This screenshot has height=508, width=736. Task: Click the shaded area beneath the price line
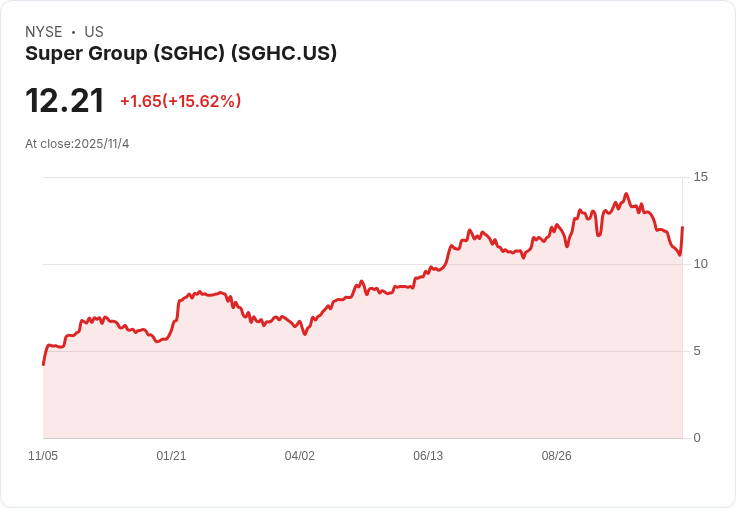click(400, 380)
